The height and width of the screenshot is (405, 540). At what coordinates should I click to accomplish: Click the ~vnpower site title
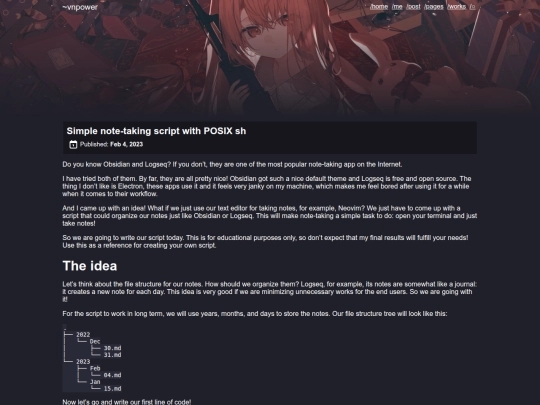point(80,7)
